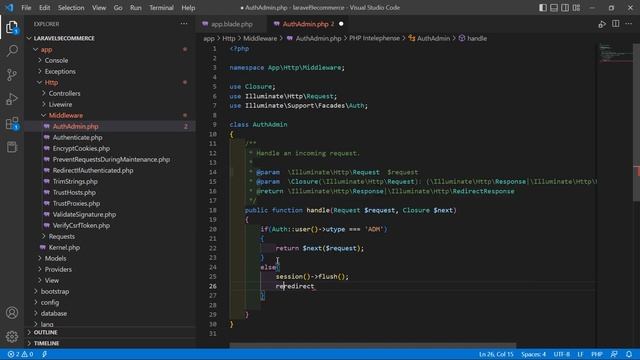Open the Accounts menu icon

click(x=12, y=313)
